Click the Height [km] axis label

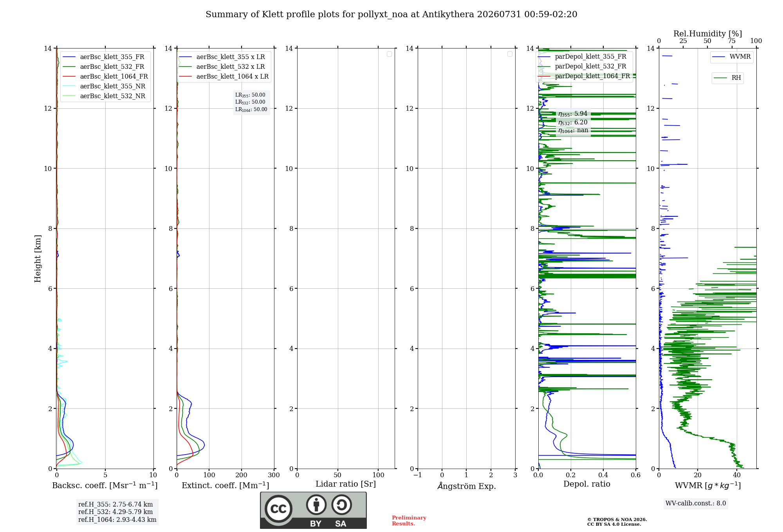[38, 259]
